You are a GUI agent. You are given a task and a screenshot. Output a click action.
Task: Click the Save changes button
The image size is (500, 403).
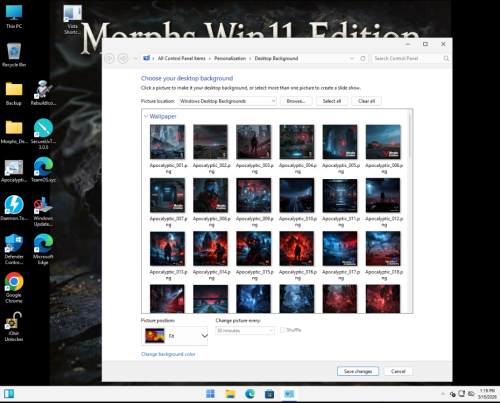pos(358,371)
